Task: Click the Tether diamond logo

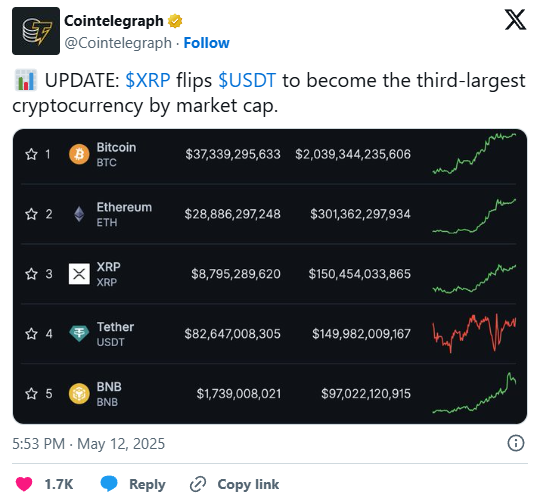Action: 79,334
